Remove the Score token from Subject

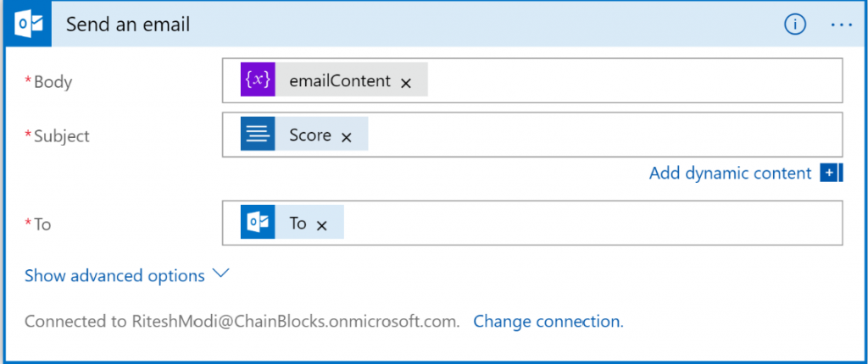346,137
